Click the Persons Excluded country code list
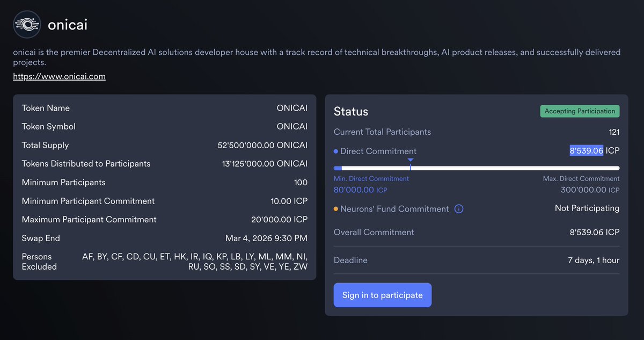Screen dimensions: 644x340 point(195,262)
